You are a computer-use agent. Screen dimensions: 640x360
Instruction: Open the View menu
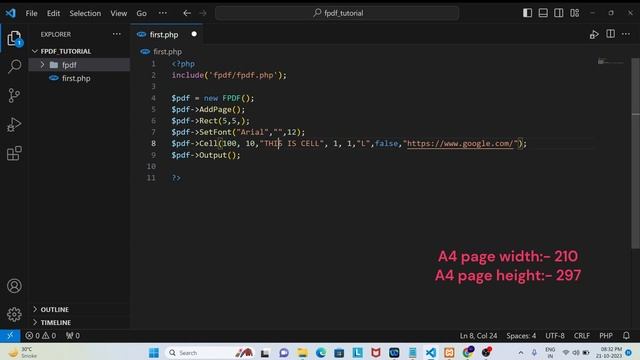coord(119,13)
